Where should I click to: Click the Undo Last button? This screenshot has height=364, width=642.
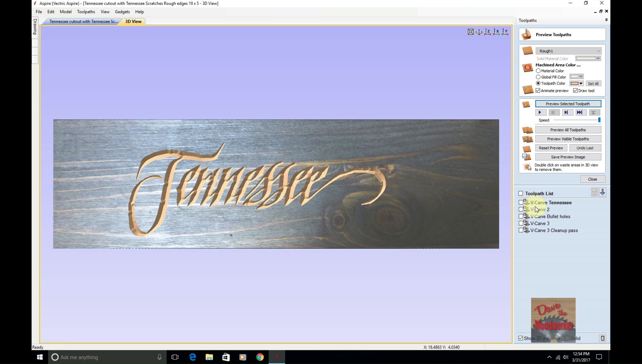pyautogui.click(x=585, y=148)
